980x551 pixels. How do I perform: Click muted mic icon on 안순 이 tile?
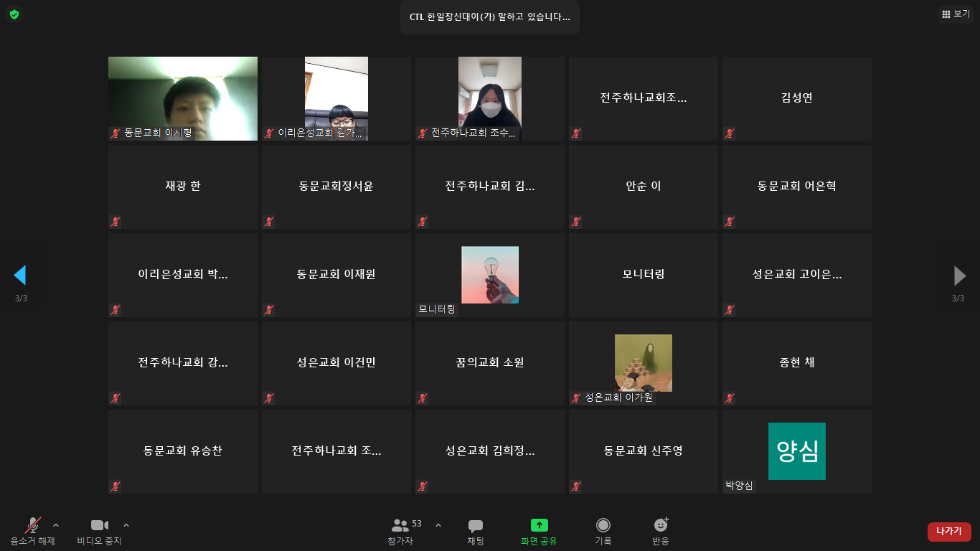576,222
